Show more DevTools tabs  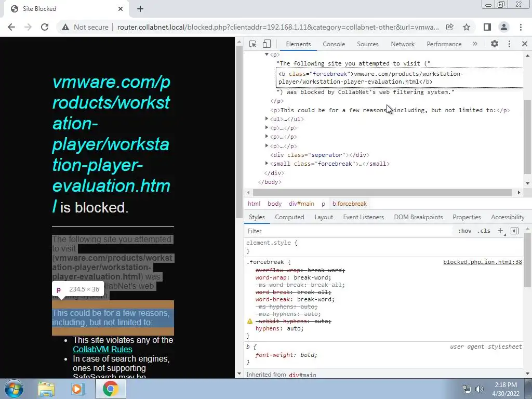(475, 44)
